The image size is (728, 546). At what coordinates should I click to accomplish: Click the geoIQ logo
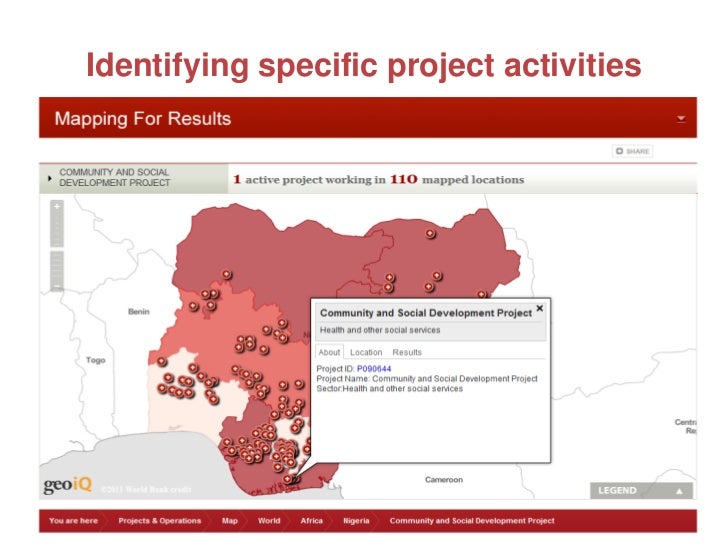(x=68, y=485)
